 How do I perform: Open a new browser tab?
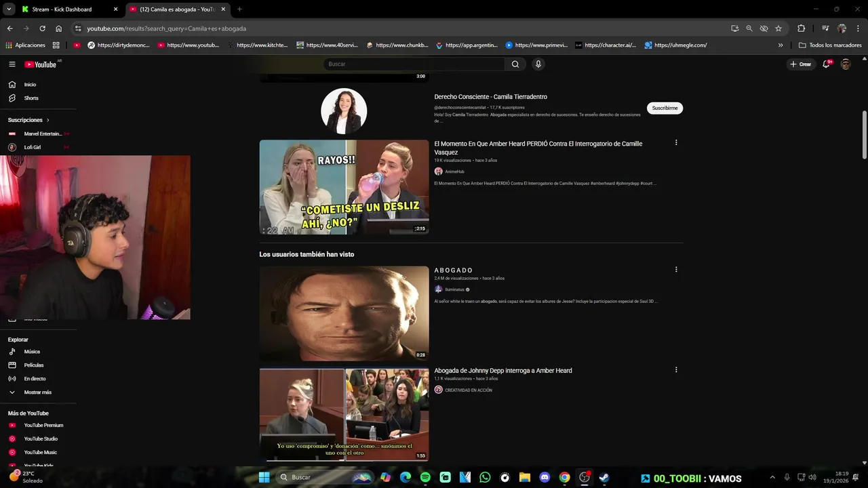[x=239, y=9]
